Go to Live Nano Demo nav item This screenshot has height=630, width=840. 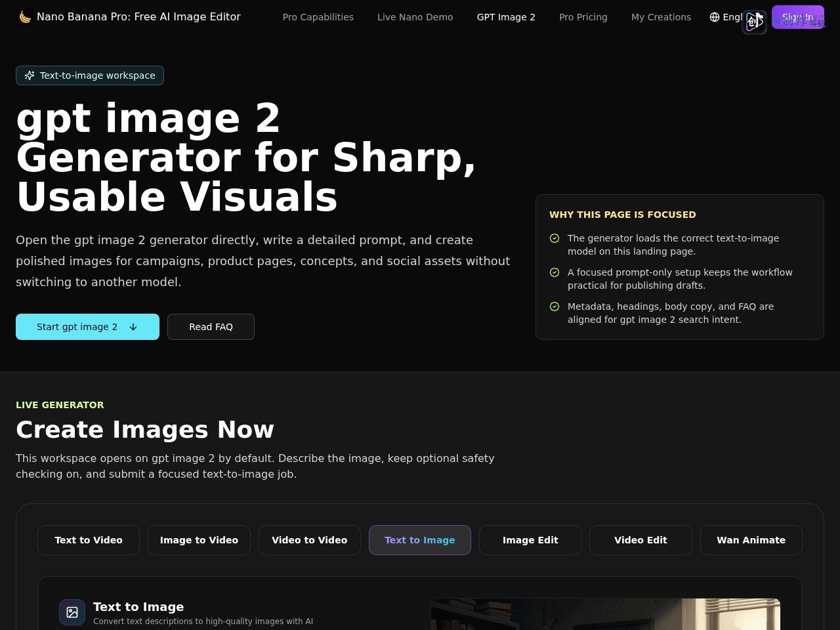pyautogui.click(x=415, y=17)
